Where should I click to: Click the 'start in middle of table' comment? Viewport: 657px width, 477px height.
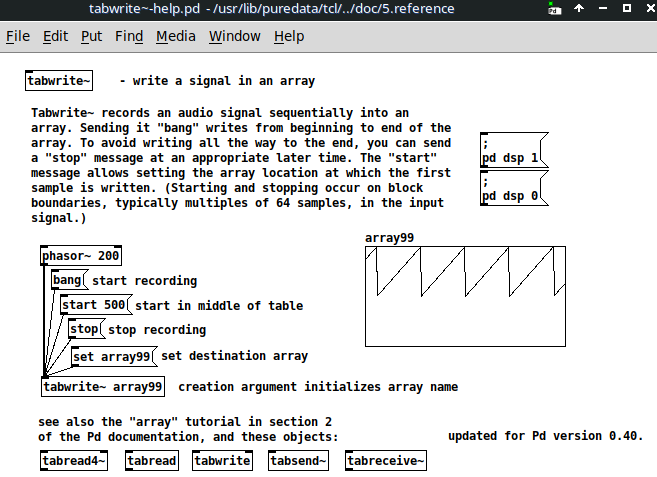(219, 306)
